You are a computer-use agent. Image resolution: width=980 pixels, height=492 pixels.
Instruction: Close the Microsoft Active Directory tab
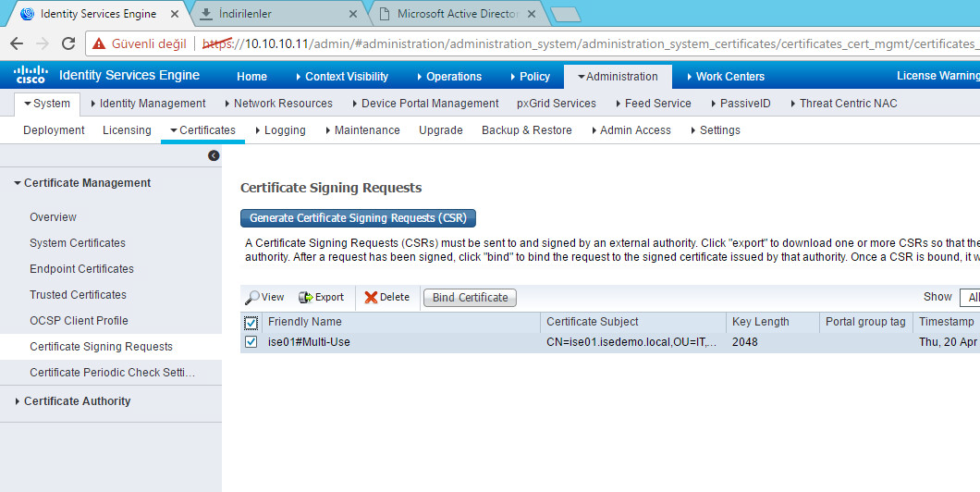(532, 14)
